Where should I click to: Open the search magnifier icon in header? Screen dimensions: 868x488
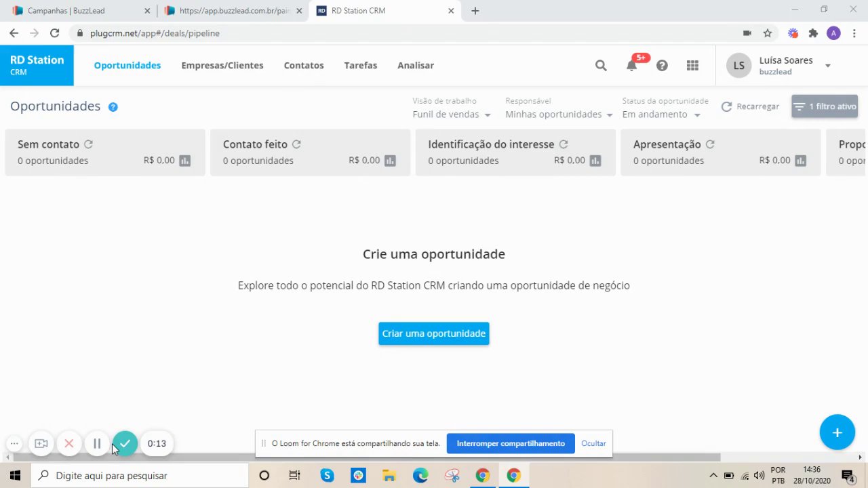601,65
